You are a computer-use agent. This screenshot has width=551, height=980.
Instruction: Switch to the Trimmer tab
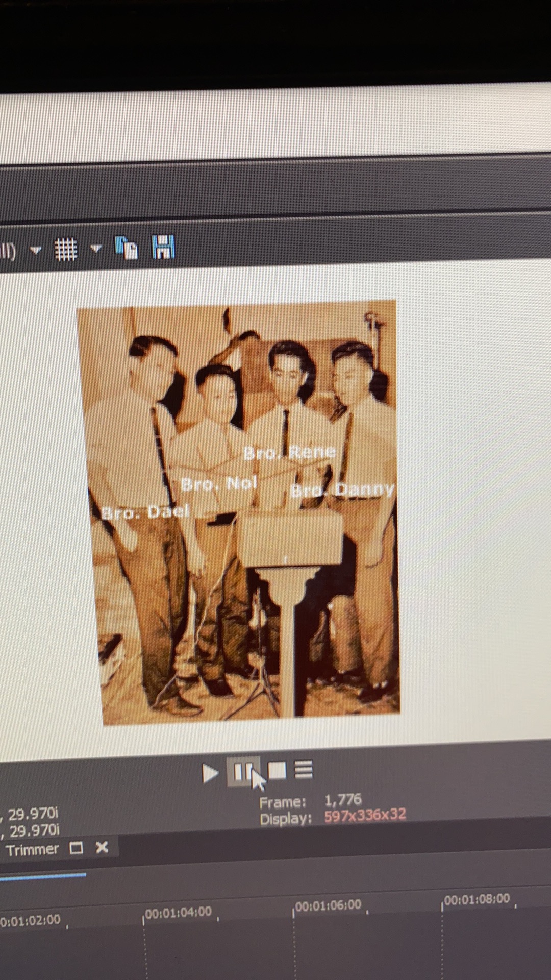[x=32, y=850]
